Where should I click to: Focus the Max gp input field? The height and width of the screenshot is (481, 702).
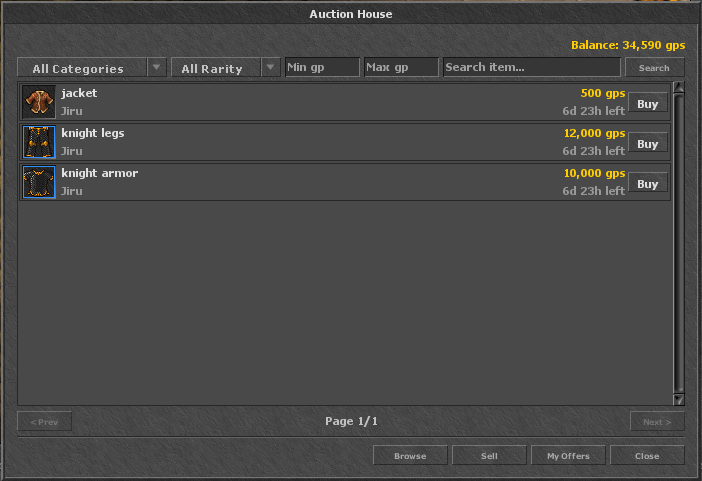[401, 67]
